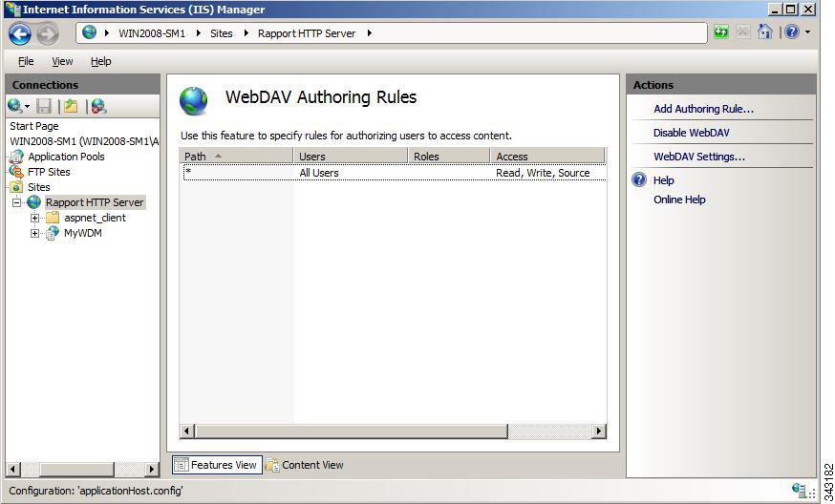Open Online Help link

(679, 199)
